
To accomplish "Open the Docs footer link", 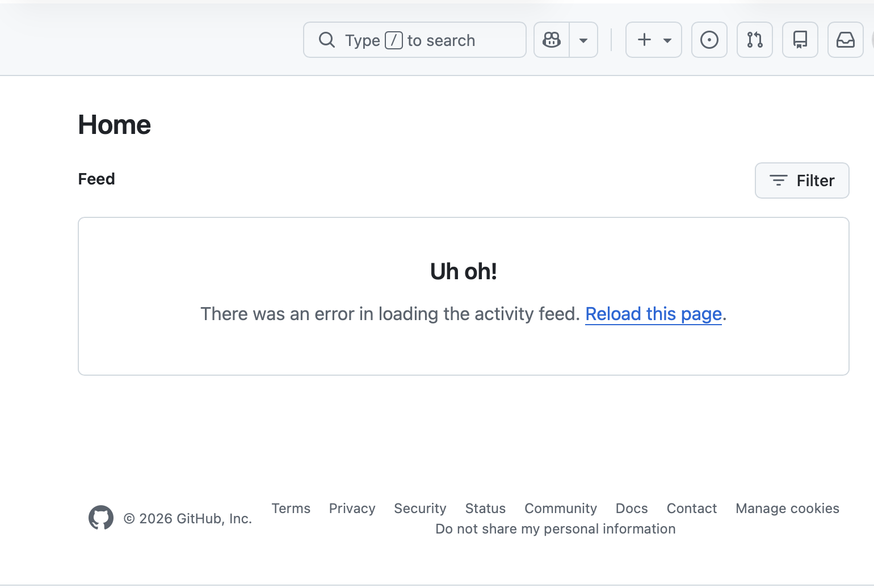I will pyautogui.click(x=631, y=509).
